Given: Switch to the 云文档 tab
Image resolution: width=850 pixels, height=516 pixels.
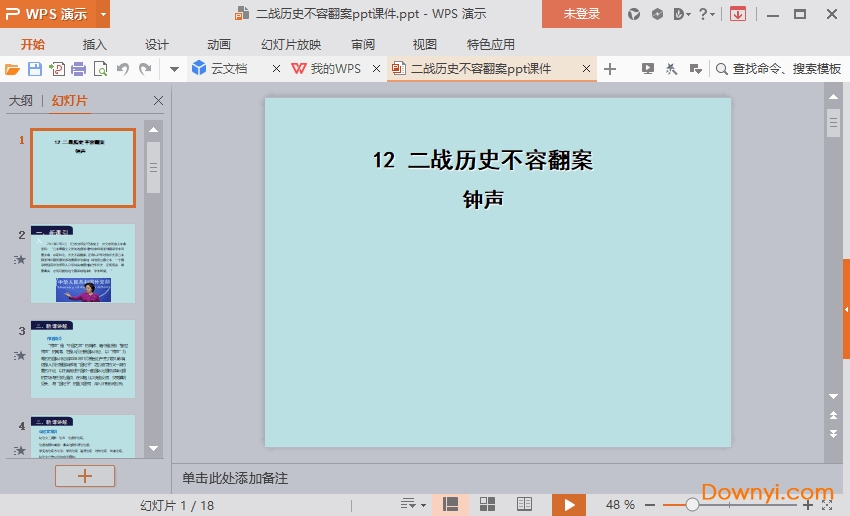Looking at the screenshot, I should pos(229,69).
